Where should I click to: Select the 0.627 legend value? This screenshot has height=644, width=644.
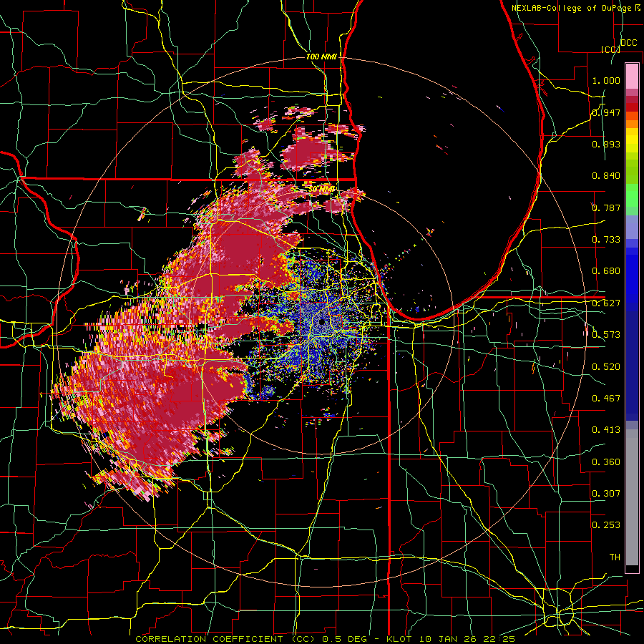pos(606,303)
